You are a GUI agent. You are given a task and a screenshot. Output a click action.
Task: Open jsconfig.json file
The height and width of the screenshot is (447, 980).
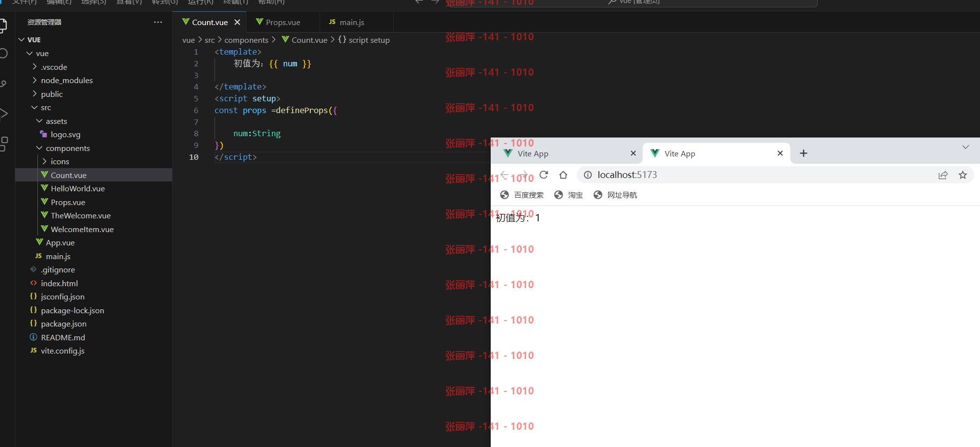point(93,297)
